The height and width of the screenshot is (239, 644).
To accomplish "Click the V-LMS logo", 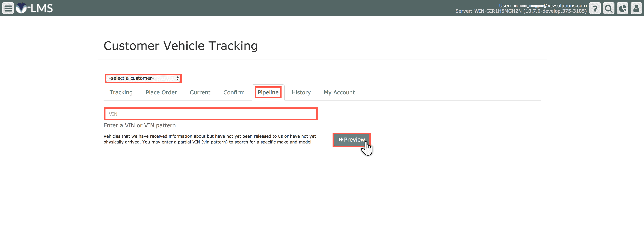I will (34, 8).
